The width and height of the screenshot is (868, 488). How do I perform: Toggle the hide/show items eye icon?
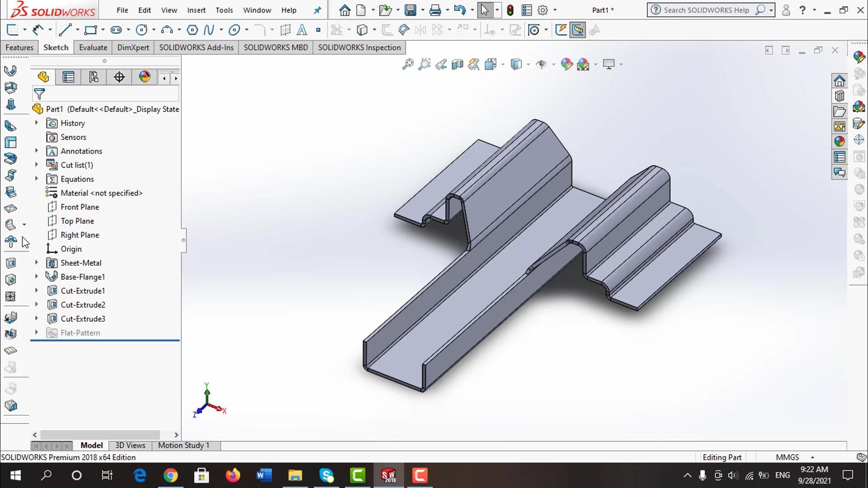tap(541, 64)
